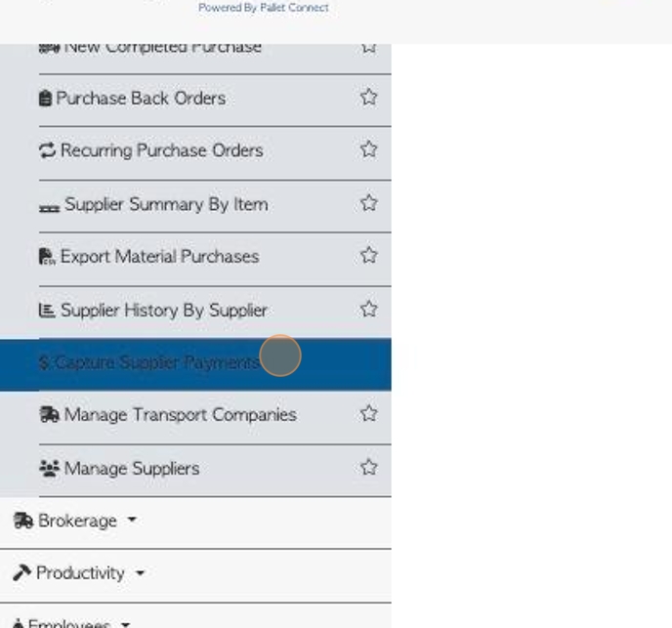Click the Export Material Purchases CSV icon
Viewport: 672px width, 628px height.
47,256
